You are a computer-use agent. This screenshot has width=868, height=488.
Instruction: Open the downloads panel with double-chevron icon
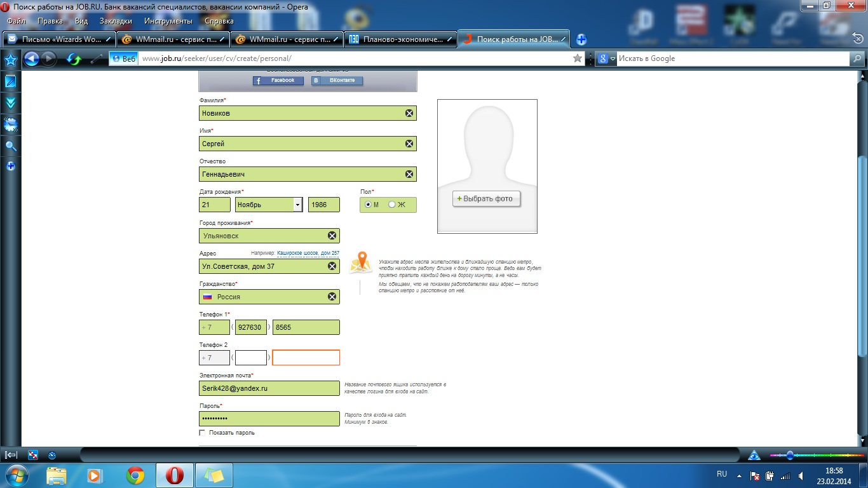[10, 102]
